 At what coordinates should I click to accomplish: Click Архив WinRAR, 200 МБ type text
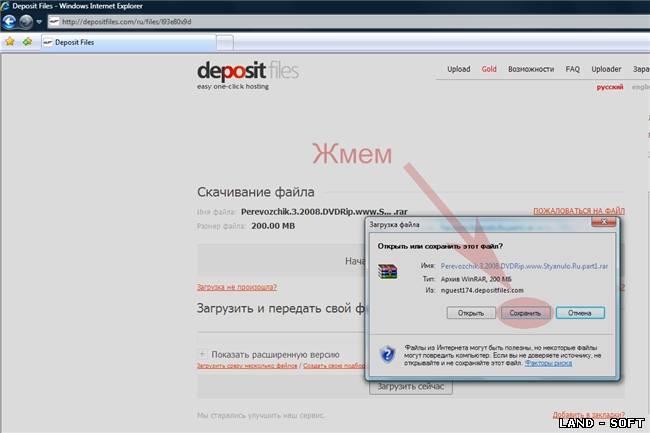point(476,279)
